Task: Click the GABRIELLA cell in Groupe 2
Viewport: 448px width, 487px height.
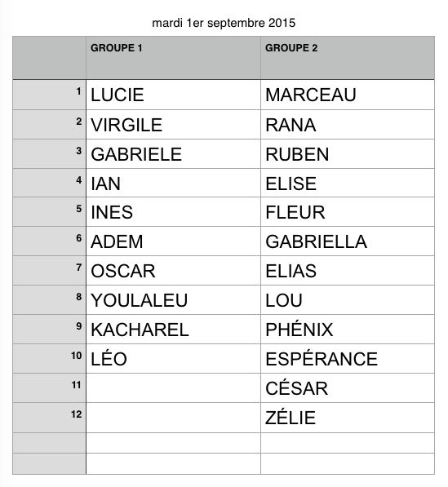Action: point(348,241)
